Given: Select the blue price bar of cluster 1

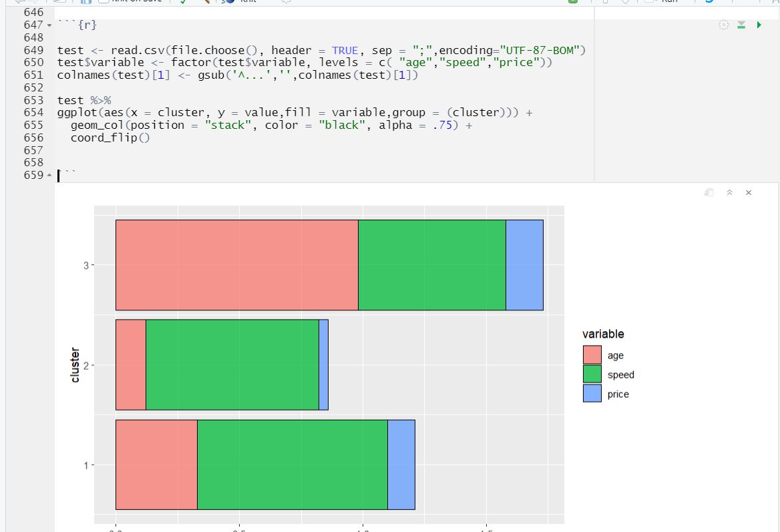Looking at the screenshot, I should click(401, 465).
